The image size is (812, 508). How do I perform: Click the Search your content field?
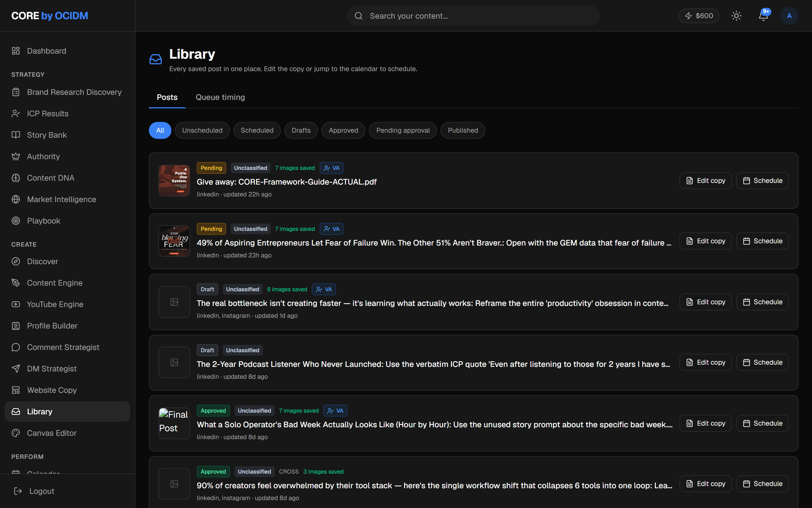[473, 16]
